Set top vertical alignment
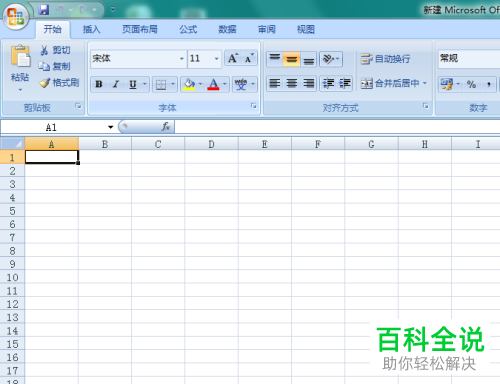The height and width of the screenshot is (384, 500). pos(275,59)
